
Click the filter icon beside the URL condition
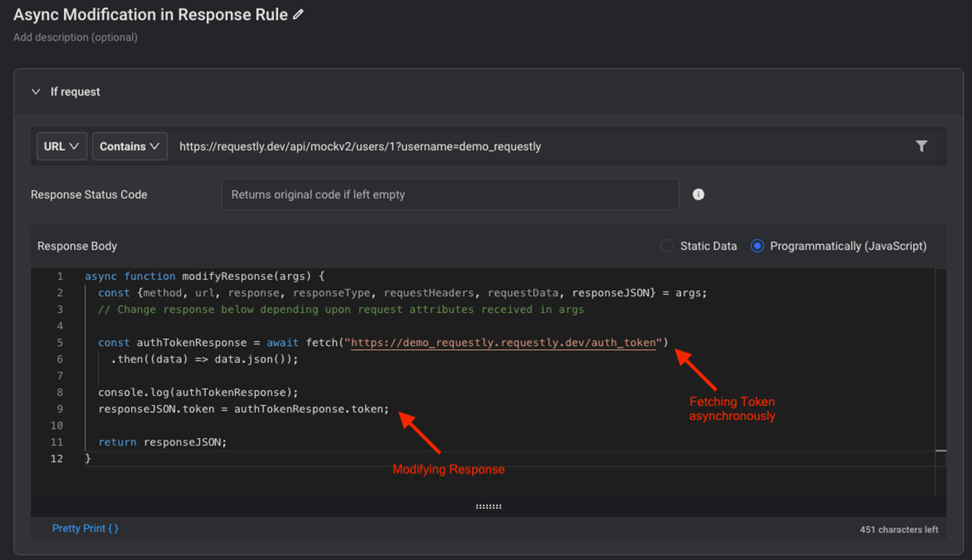pos(922,146)
